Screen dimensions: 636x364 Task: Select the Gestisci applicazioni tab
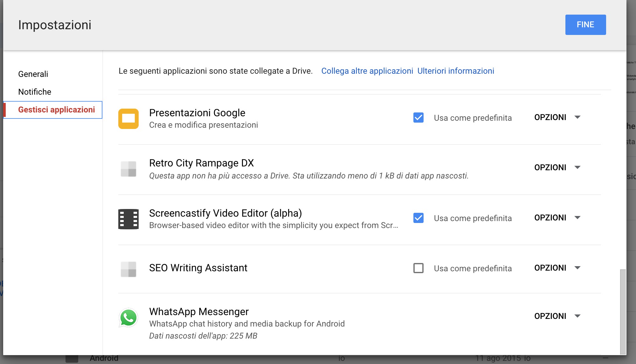pos(56,110)
